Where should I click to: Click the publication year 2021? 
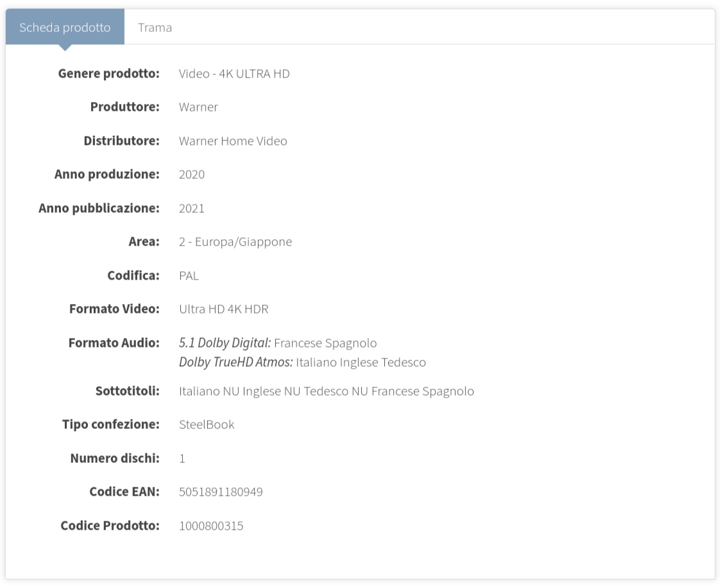(x=192, y=208)
